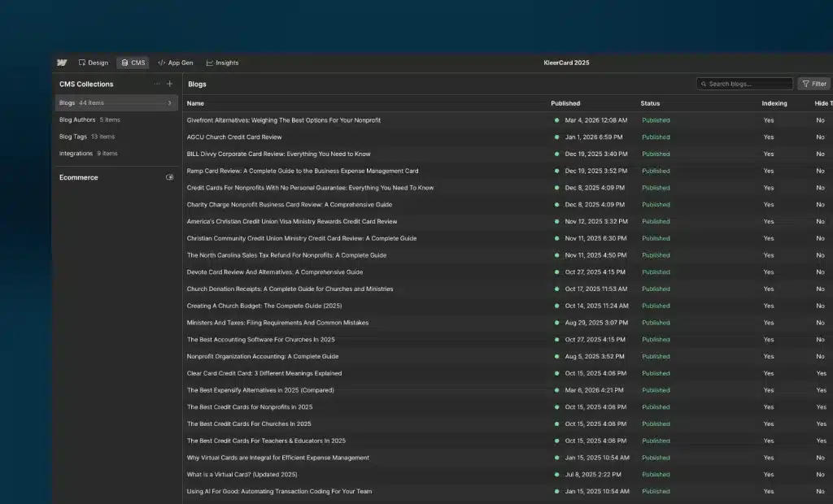Select the Blog Tags collection
833x504 pixels.
pos(74,137)
